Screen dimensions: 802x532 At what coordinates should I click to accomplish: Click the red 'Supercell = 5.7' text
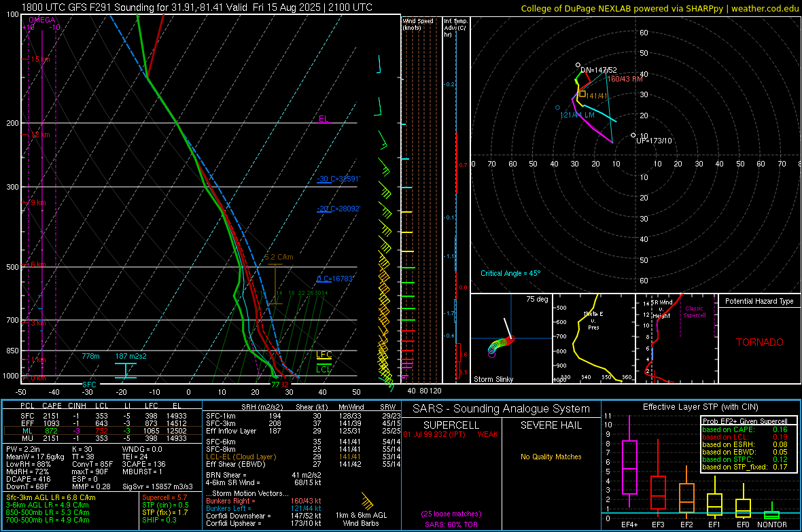point(164,498)
